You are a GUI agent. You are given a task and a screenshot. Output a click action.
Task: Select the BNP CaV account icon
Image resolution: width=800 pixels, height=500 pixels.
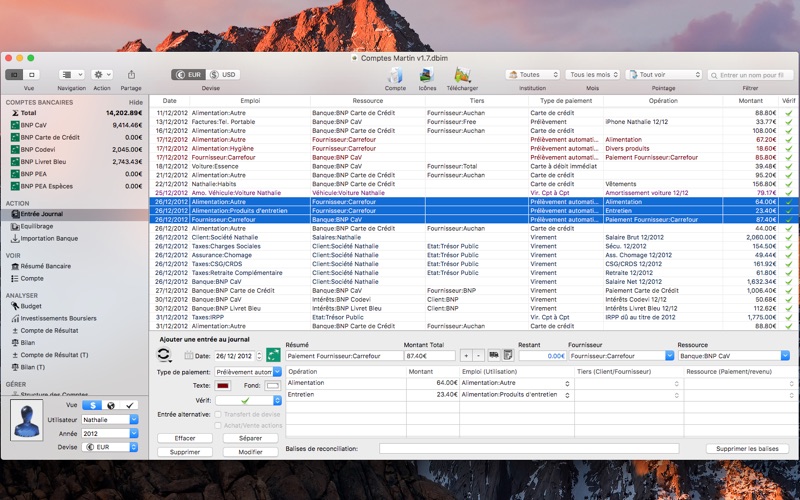click(15, 125)
